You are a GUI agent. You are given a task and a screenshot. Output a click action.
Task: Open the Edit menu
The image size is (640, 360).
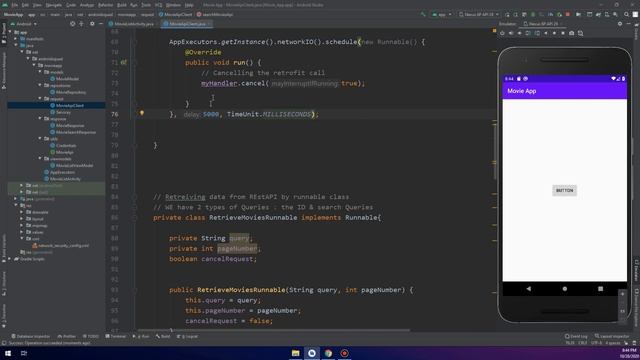click(25, 5)
